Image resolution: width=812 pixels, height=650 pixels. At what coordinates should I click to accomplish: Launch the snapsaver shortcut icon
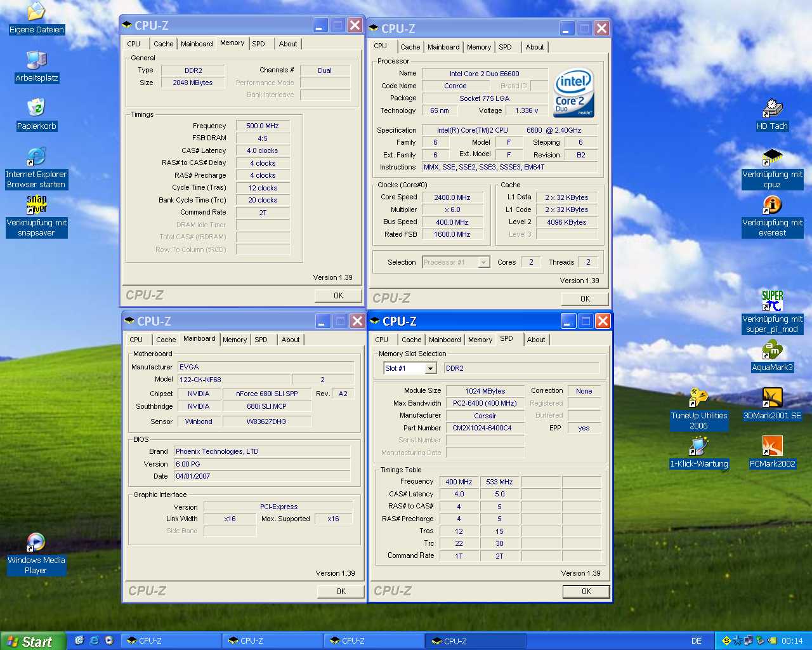tap(36, 204)
